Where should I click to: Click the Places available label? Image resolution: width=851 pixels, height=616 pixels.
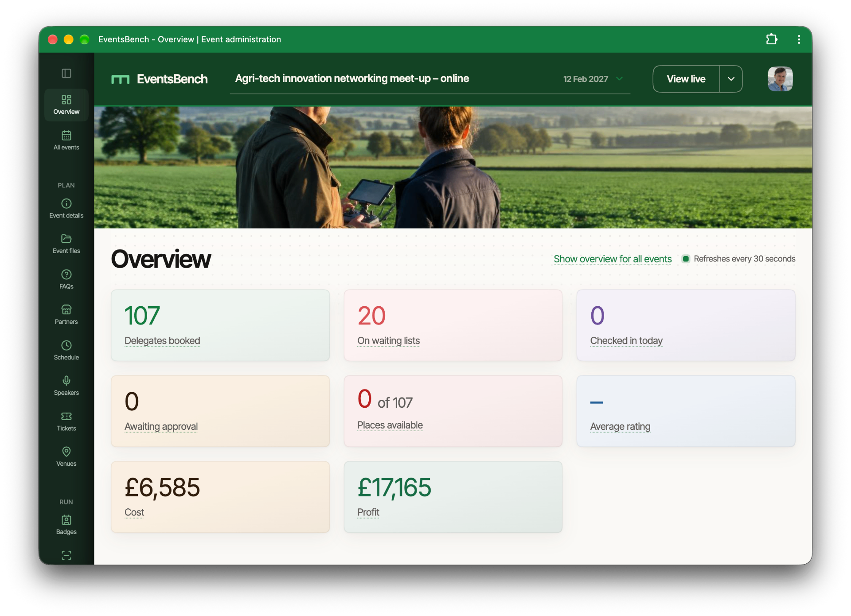tap(390, 425)
